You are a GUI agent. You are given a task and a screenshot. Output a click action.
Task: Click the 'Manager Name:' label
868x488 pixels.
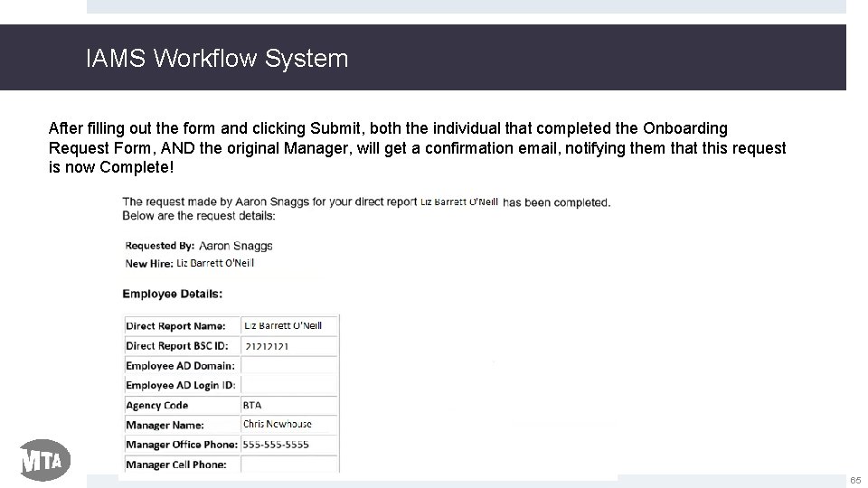click(x=165, y=425)
